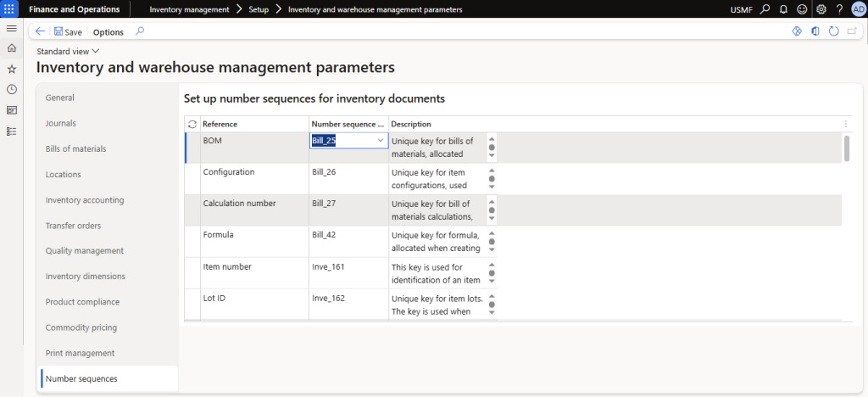
Task: Click the Open in Microsoft Office icon
Action: (815, 31)
